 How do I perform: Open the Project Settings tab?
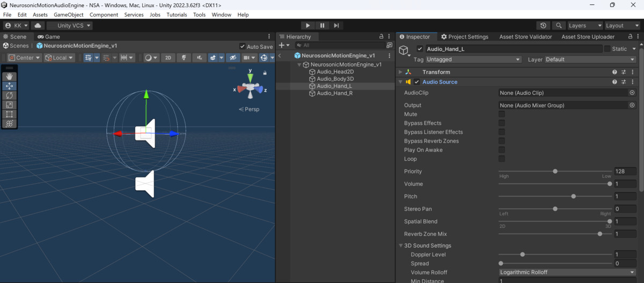click(465, 36)
